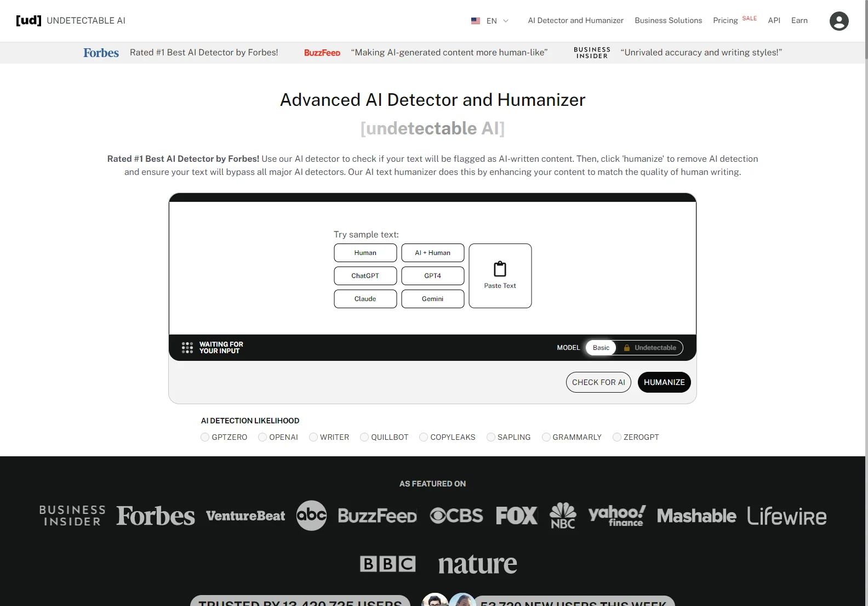The width and height of the screenshot is (868, 606).
Task: Click the page vertical scrollbar
Action: click(866, 30)
